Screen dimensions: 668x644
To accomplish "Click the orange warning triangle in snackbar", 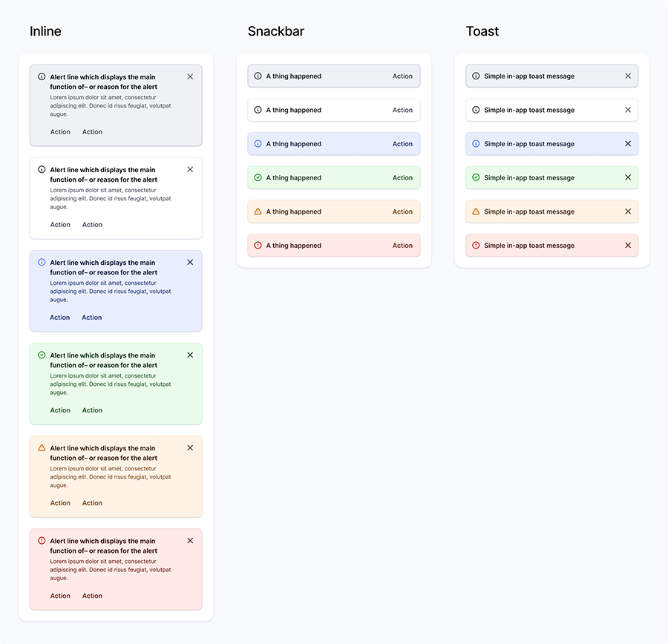I will pos(258,211).
